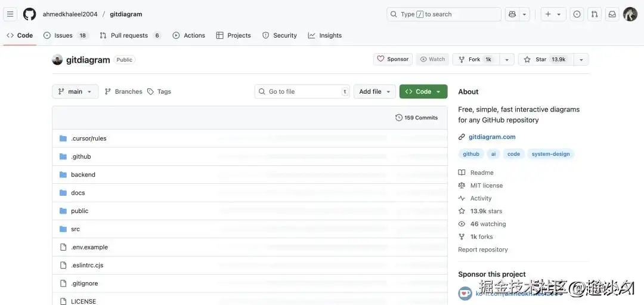Open the notifications inbox icon
The height and width of the screenshot is (305, 644).
click(x=612, y=14)
